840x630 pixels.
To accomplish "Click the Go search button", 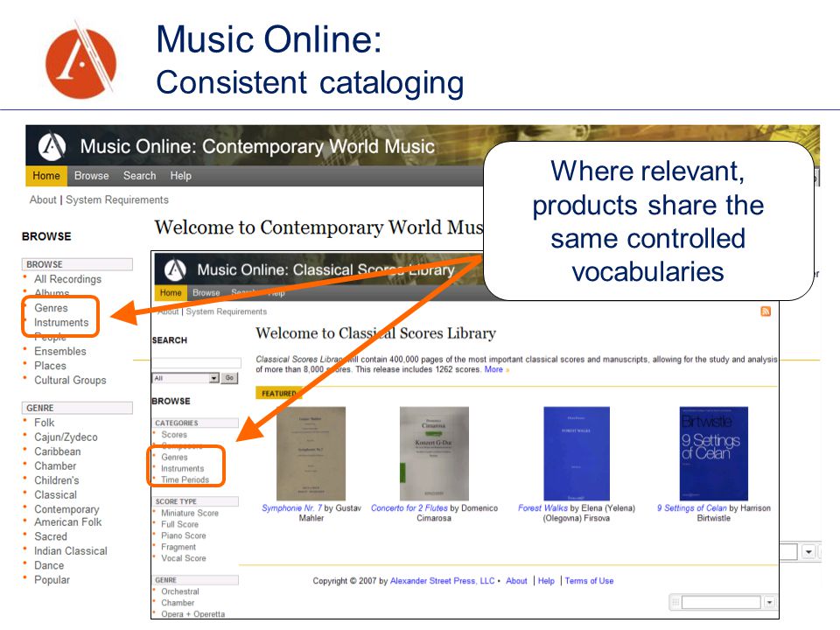I will point(229,378).
